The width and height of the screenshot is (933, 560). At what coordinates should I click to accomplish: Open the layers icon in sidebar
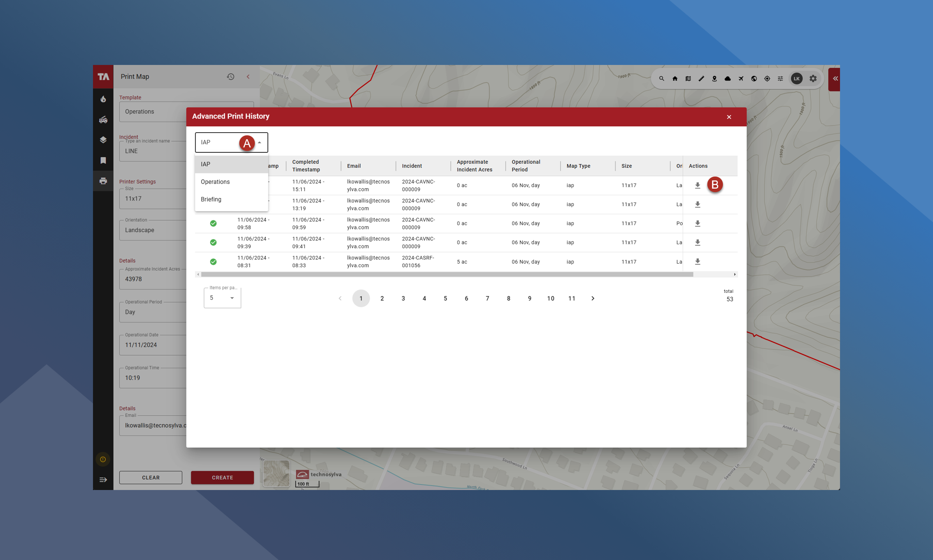coord(103,140)
